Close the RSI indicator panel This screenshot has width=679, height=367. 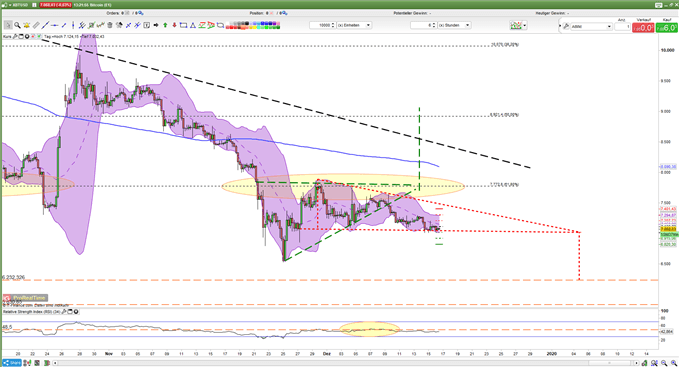(x=76, y=312)
